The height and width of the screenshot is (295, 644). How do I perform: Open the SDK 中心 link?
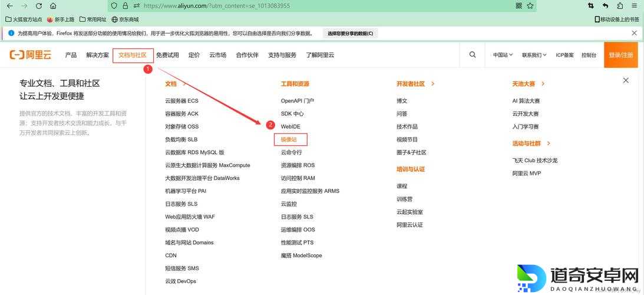(292, 113)
